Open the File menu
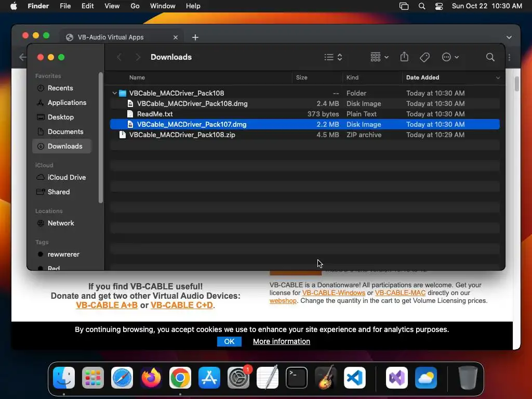The image size is (532, 399). click(65, 6)
